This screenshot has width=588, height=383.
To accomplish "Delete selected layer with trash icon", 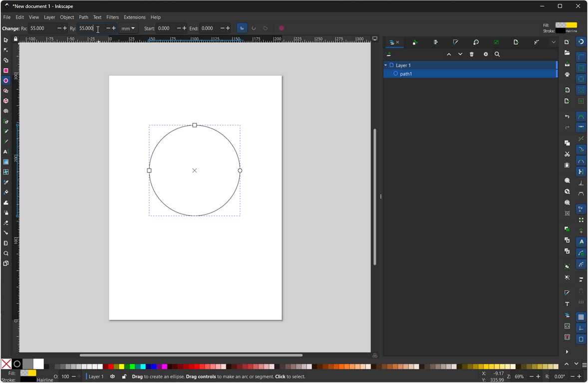I will click(472, 54).
